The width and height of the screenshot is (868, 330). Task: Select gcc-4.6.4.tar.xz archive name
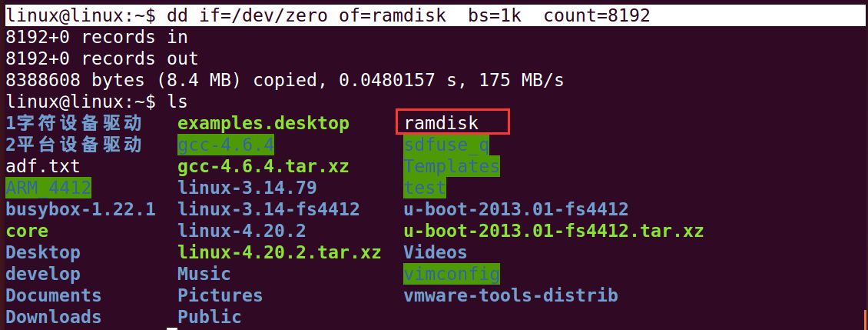pos(263,166)
